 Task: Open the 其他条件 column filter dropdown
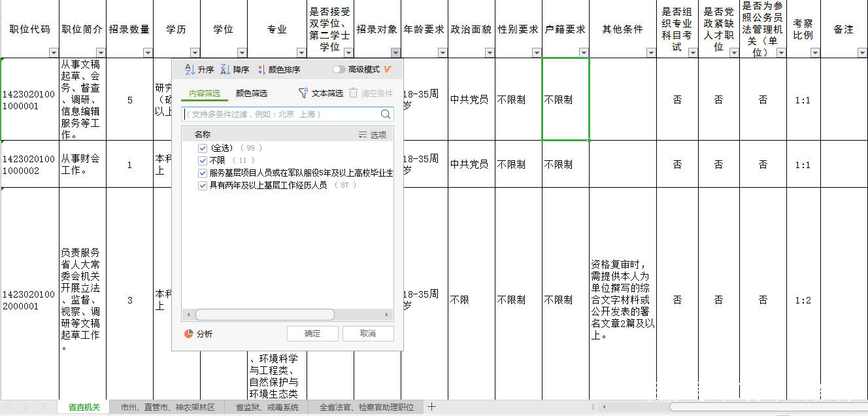coord(651,52)
